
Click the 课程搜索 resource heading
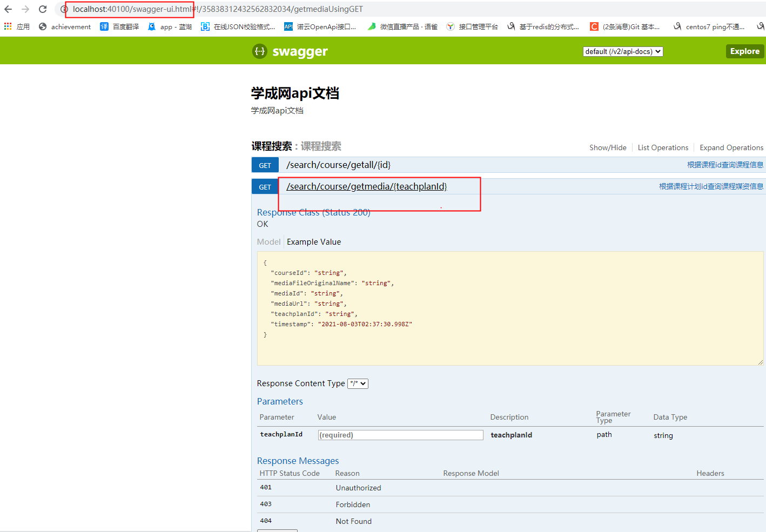(272, 146)
